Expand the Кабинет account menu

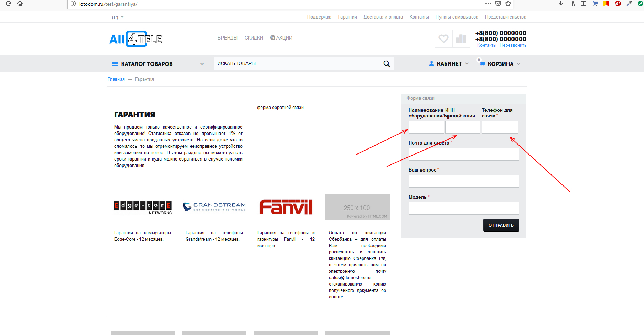coord(449,64)
